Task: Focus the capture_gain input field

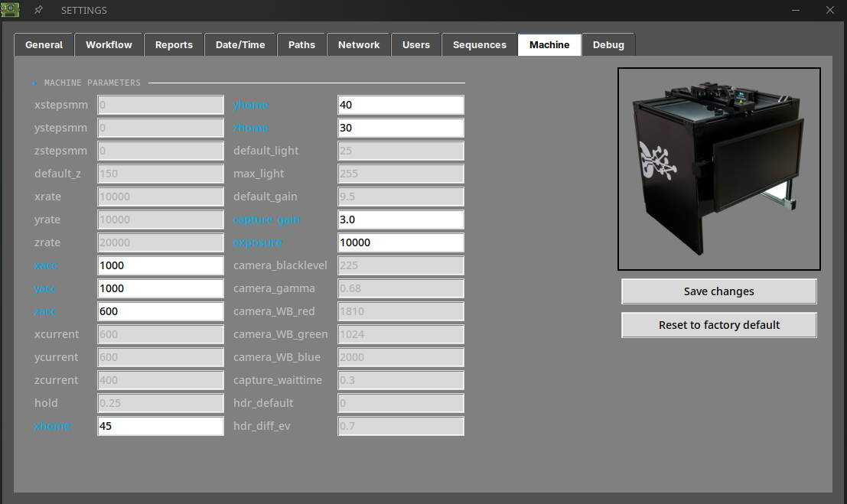Action: (x=401, y=219)
